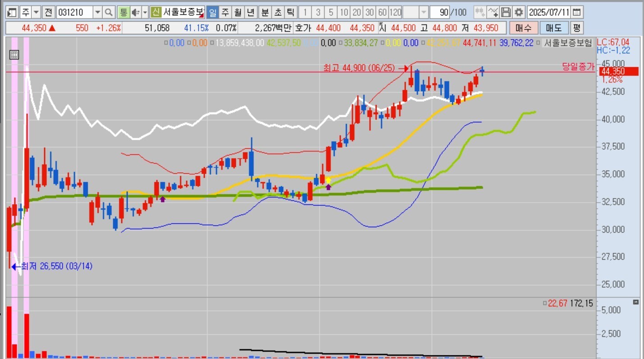Click the blue 최저 26,550 arrow marker
This screenshot has width=644, height=359.
(16, 267)
